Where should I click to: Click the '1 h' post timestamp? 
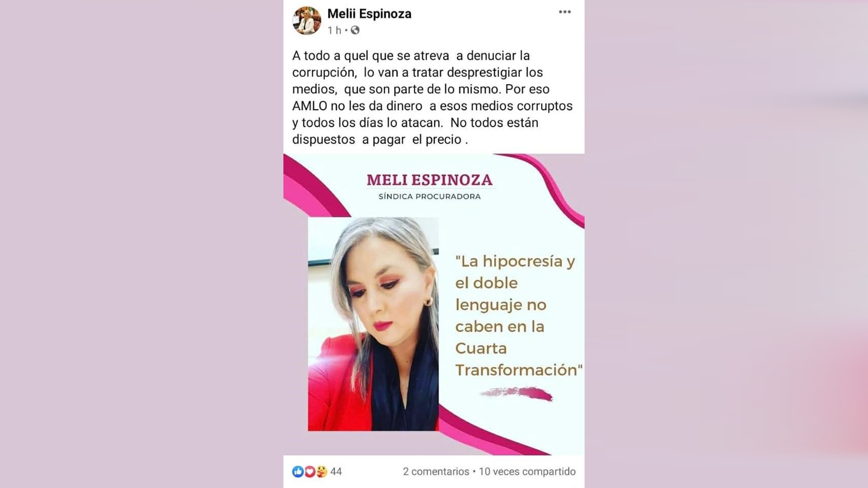click(x=334, y=30)
